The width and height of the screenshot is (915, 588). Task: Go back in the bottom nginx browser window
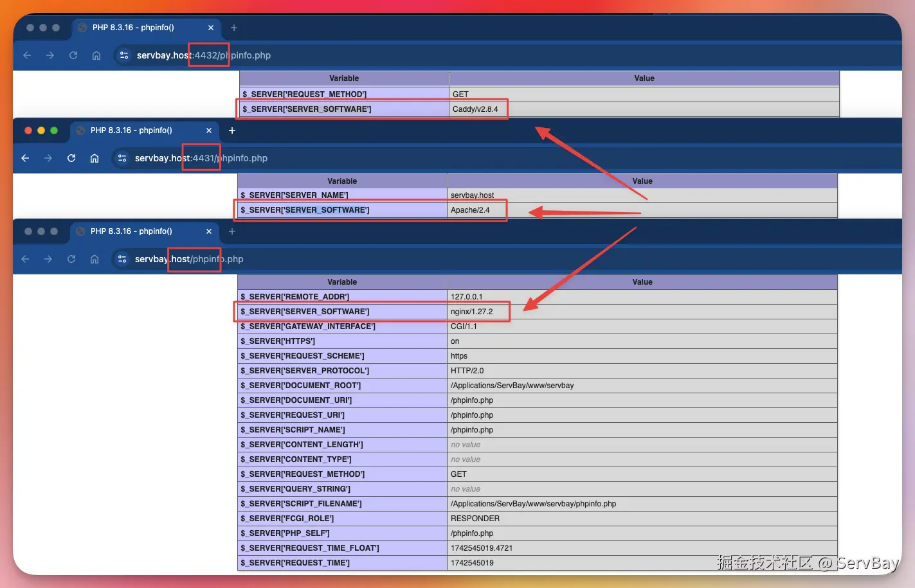pos(25,259)
